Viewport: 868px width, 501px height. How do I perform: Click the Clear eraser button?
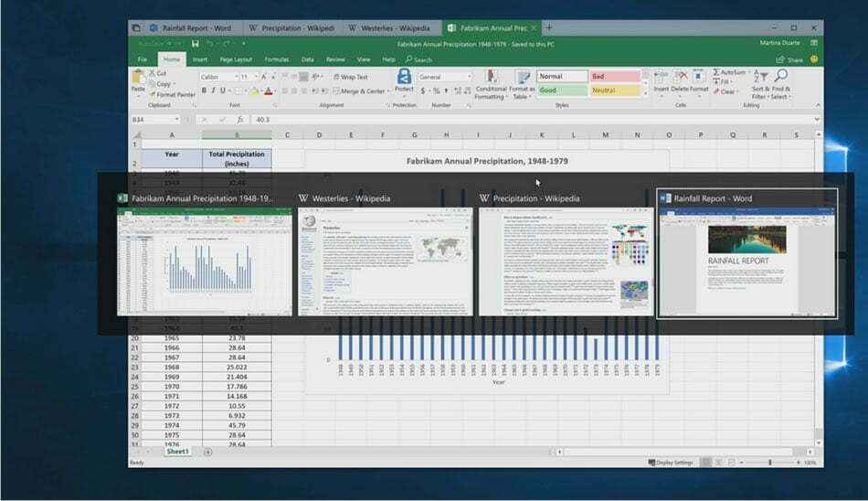pyautogui.click(x=725, y=92)
